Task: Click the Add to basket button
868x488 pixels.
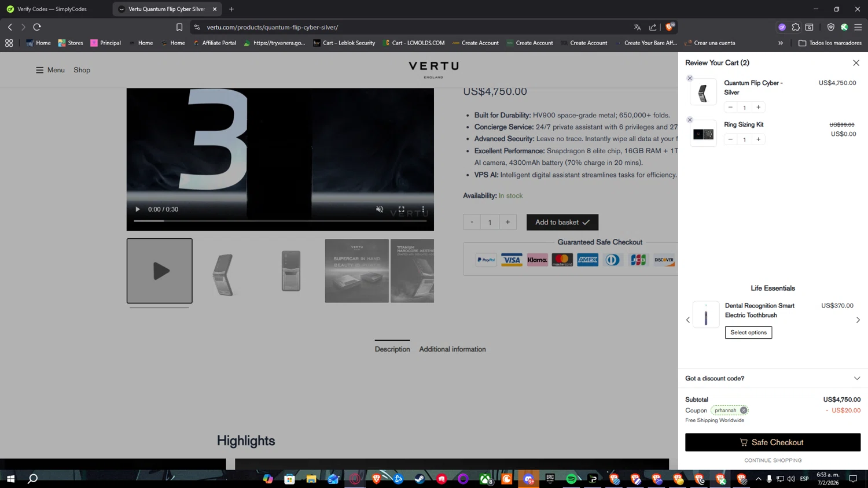Action: [x=562, y=222]
